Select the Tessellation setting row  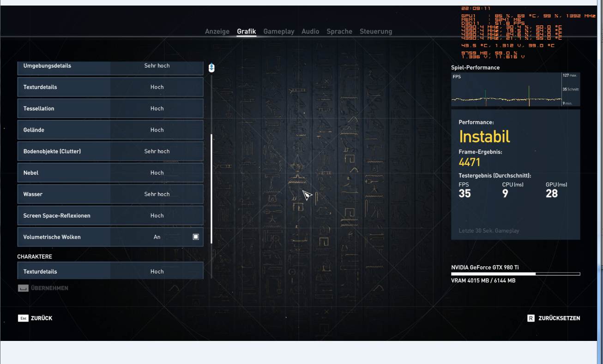coord(110,108)
